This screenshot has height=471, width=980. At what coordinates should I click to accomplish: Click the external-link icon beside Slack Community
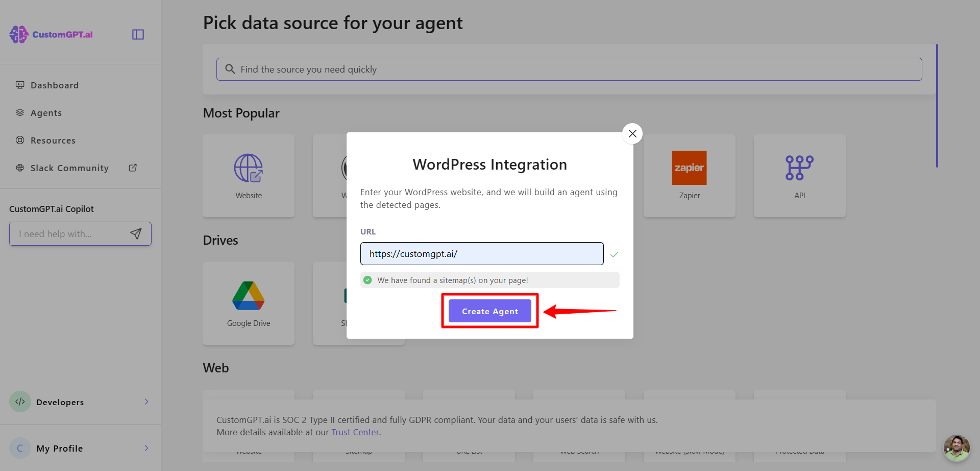click(133, 168)
